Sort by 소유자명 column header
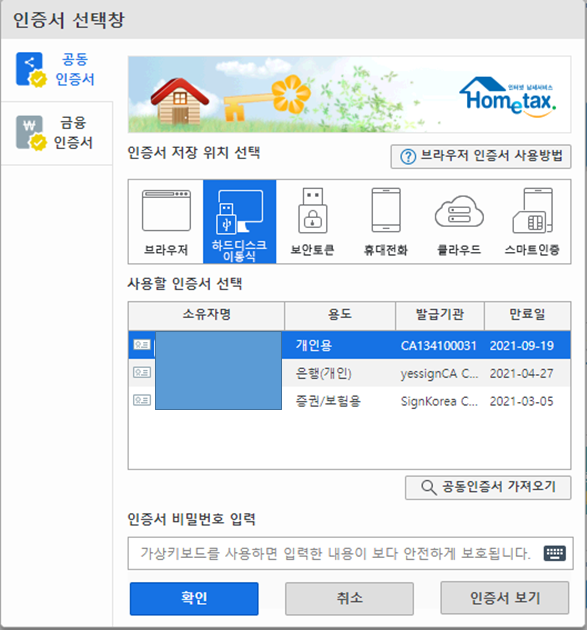This screenshot has height=630, width=587. click(x=207, y=316)
